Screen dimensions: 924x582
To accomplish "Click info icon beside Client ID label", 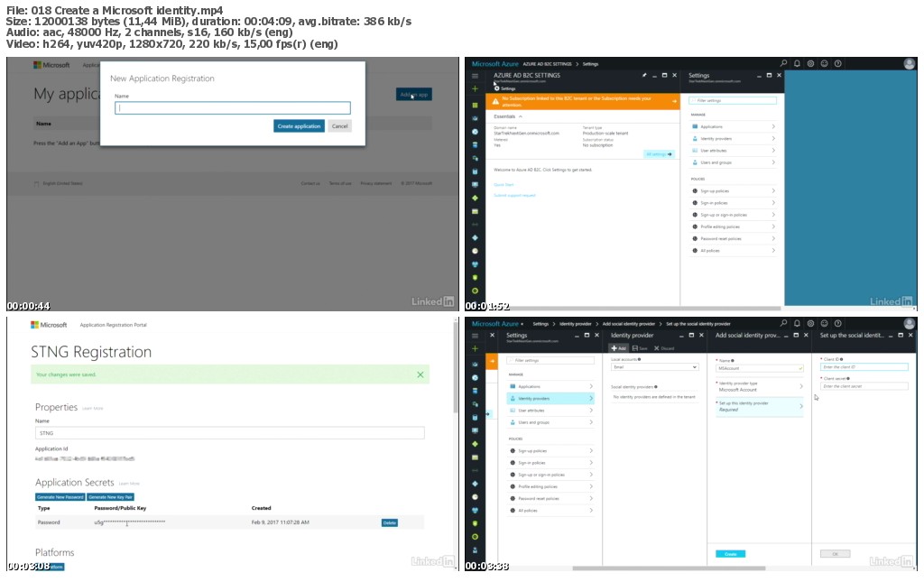I will [842, 359].
